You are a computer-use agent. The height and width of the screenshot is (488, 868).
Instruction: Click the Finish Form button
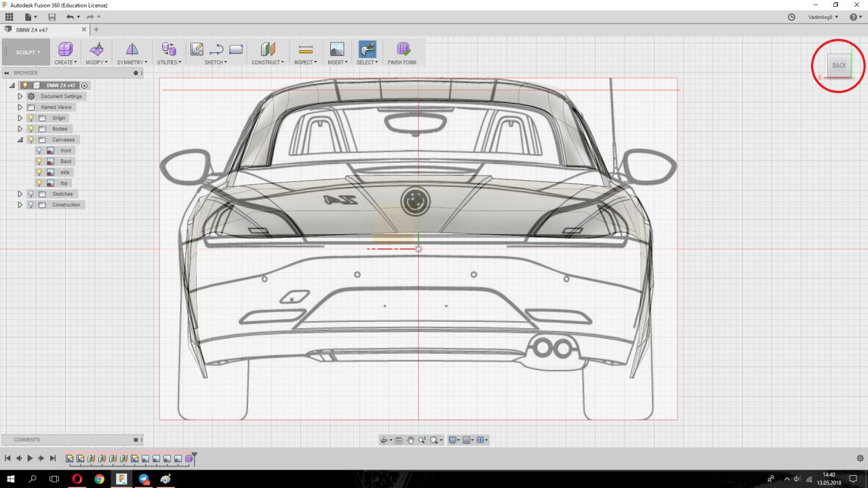click(403, 52)
